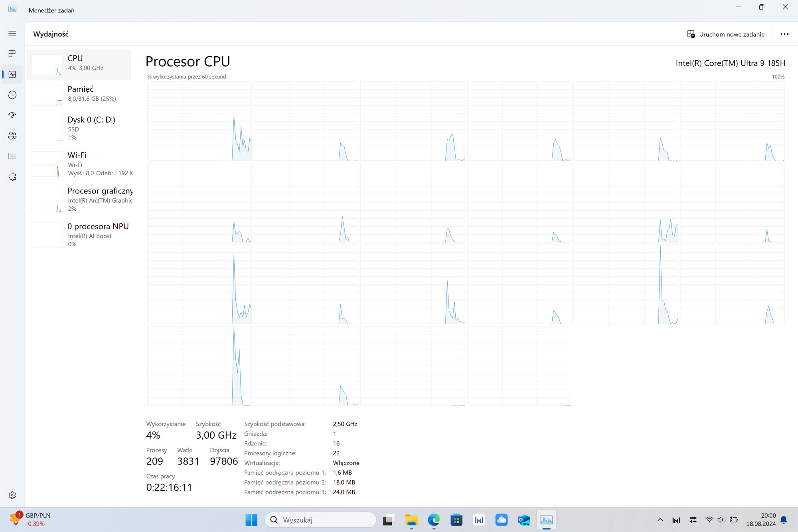Show hidden tray icons chevron

pos(660,520)
